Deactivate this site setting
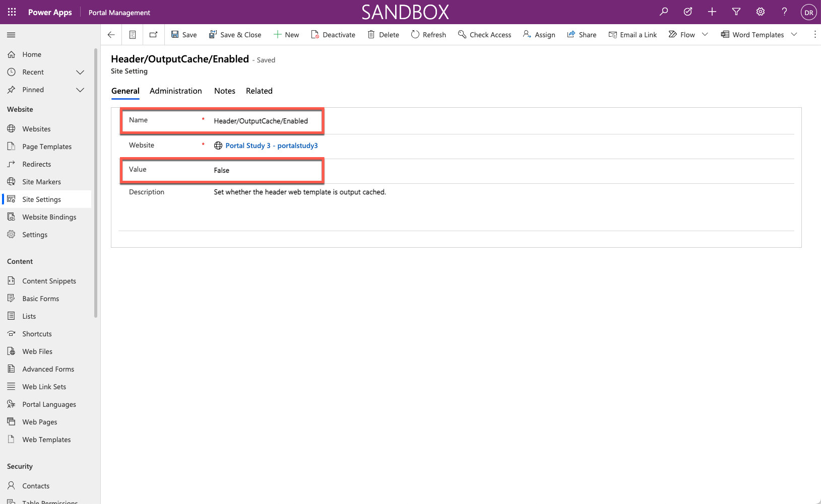 tap(333, 35)
